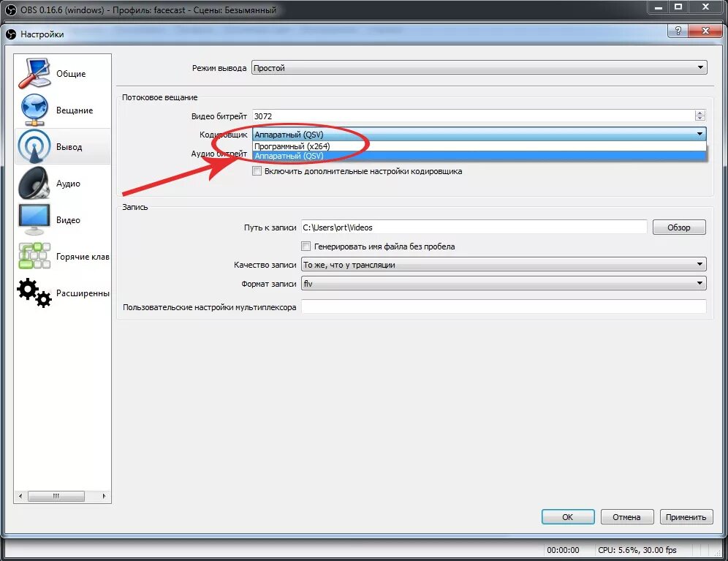Screen dimensions: 728x561
Task: Click the Отмена cancel button
Action: click(627, 517)
